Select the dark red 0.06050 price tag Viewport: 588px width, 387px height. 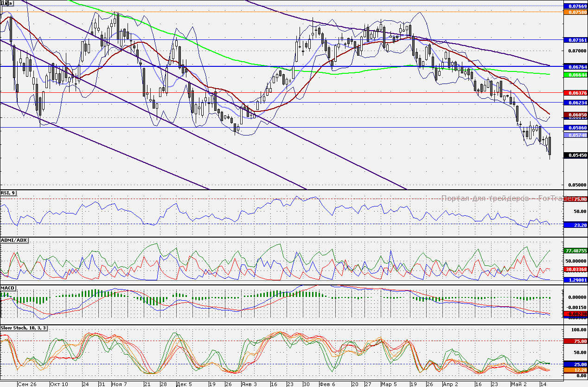[575, 114]
